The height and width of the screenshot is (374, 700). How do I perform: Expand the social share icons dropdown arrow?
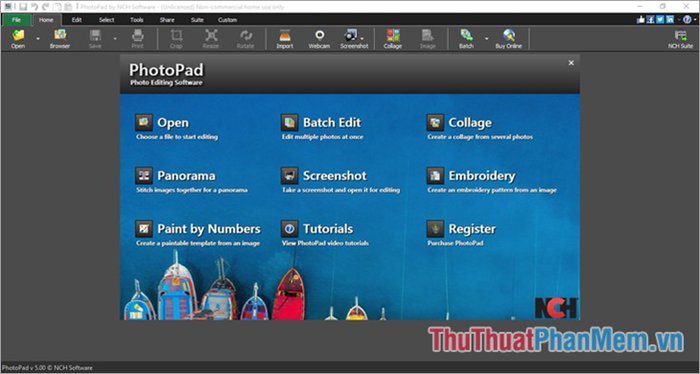679,20
